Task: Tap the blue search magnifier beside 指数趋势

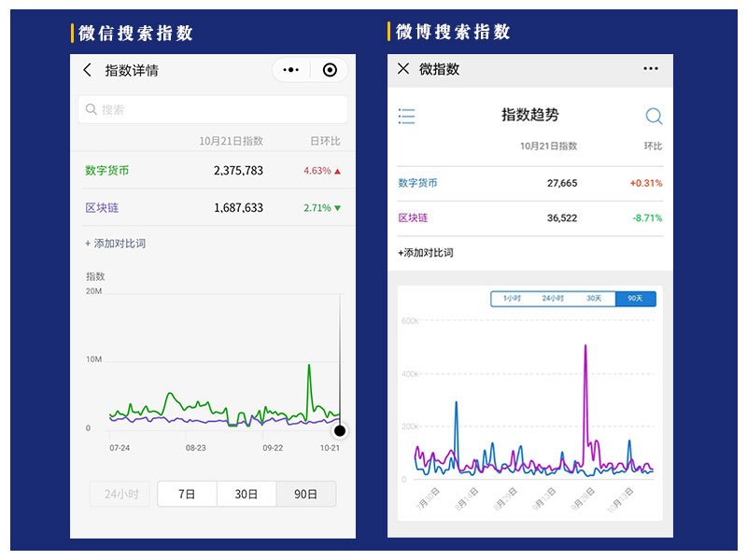Action: tap(654, 116)
